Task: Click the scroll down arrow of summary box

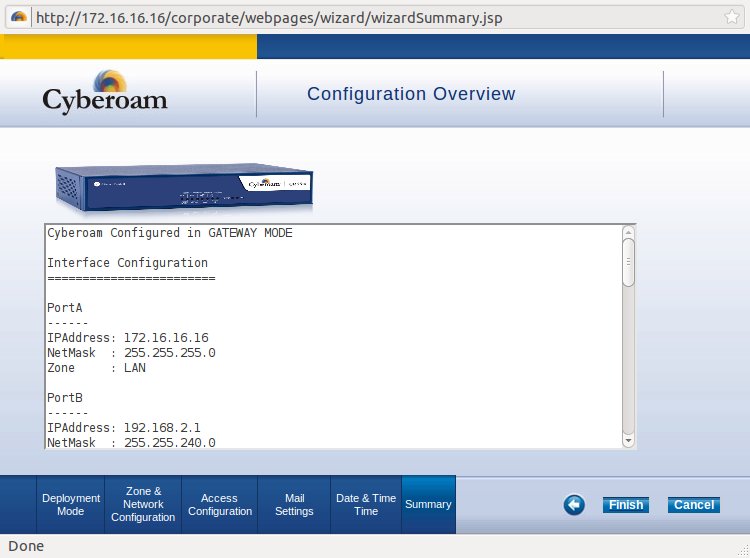Action: [x=629, y=440]
